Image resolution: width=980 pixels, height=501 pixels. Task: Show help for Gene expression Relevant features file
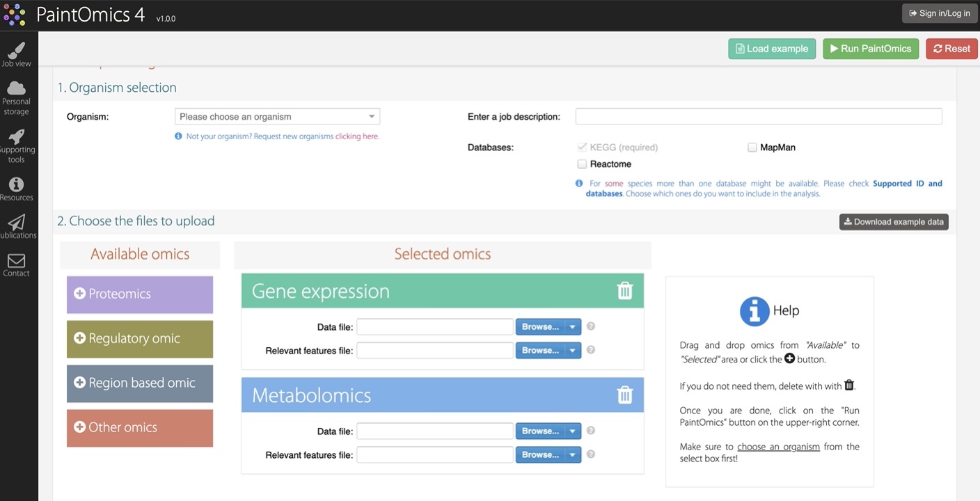point(591,350)
